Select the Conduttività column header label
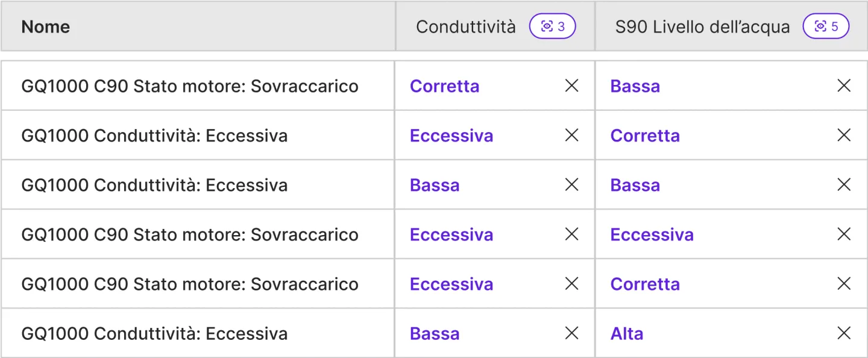This screenshot has height=358, width=868. click(466, 27)
